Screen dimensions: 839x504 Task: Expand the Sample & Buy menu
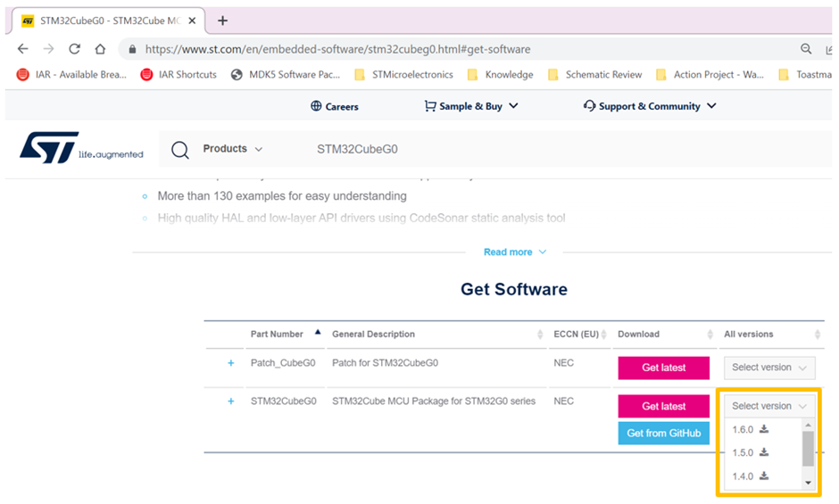pos(471,106)
